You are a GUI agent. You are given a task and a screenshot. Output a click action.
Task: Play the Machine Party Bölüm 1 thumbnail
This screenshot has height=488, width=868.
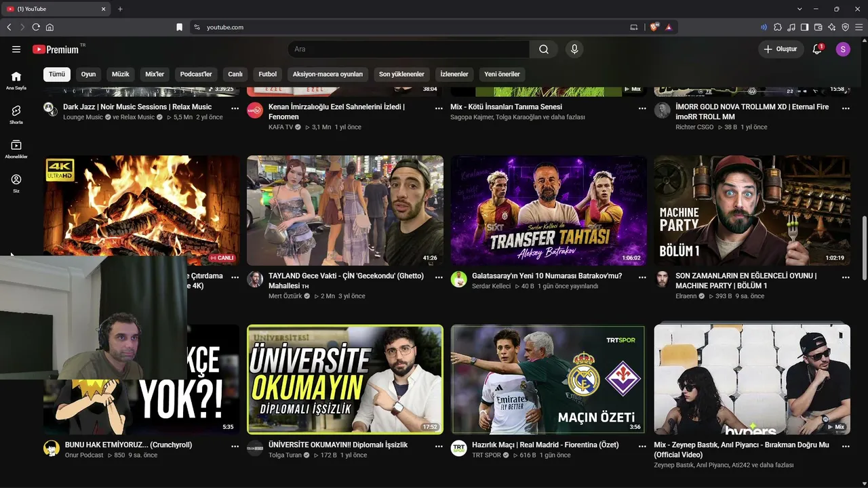(752, 211)
